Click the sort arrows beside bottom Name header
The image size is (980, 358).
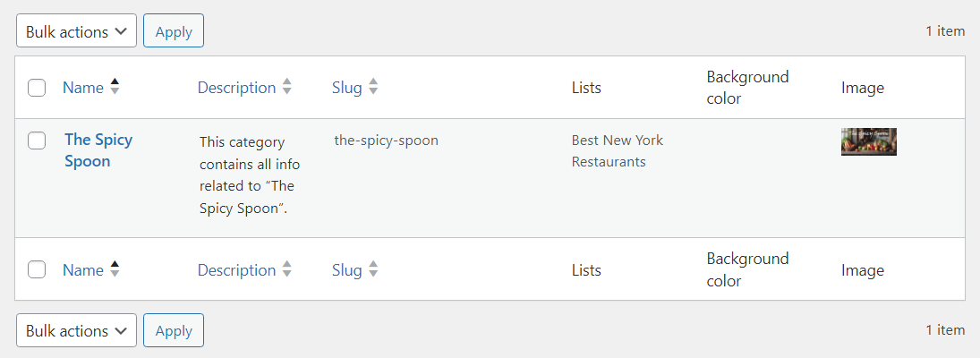pos(115,269)
